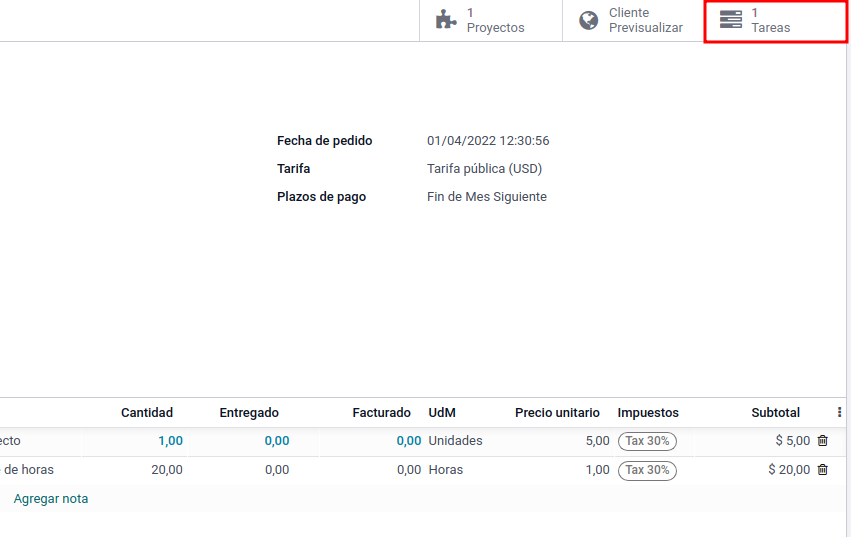Delete the first order line with trash icon
Viewport: 851px width, 537px height.
(x=823, y=441)
